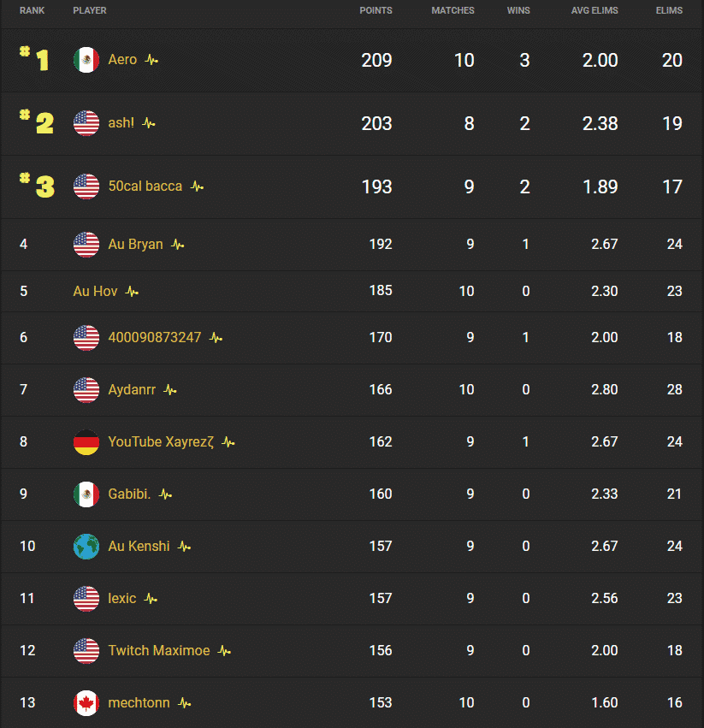Image resolution: width=704 pixels, height=728 pixels.
Task: Click the US flag next to lexic
Action: click(x=86, y=598)
